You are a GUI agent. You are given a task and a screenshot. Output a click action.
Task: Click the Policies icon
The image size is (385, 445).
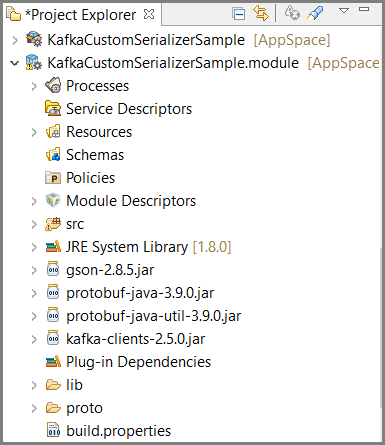tap(53, 178)
